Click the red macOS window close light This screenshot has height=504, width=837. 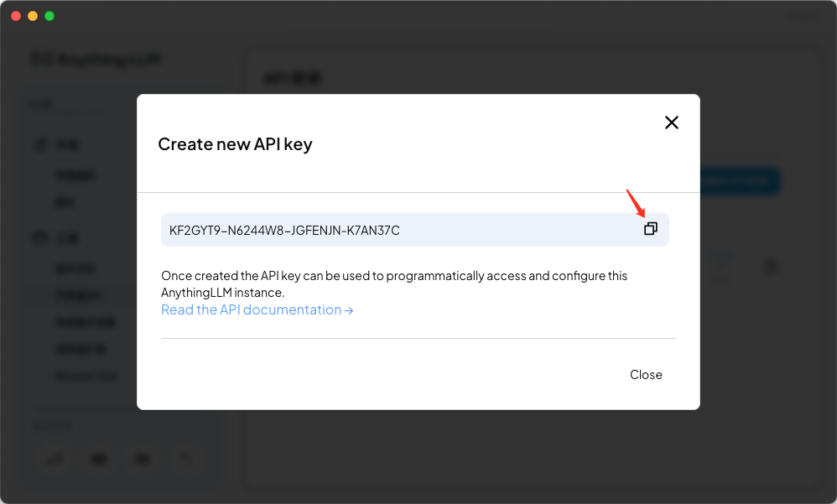pyautogui.click(x=16, y=16)
